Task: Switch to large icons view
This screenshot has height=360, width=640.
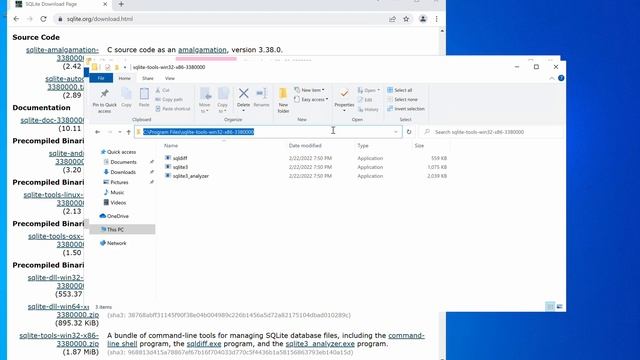Action: point(560,307)
